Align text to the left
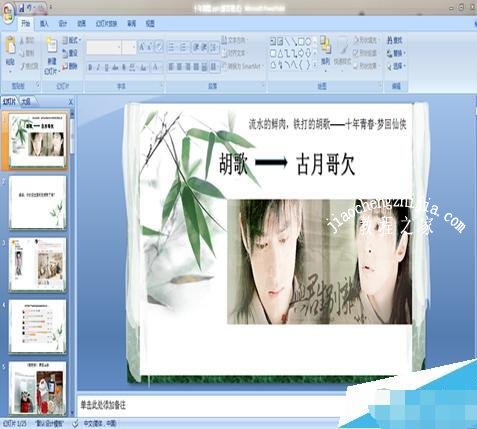 171,67
